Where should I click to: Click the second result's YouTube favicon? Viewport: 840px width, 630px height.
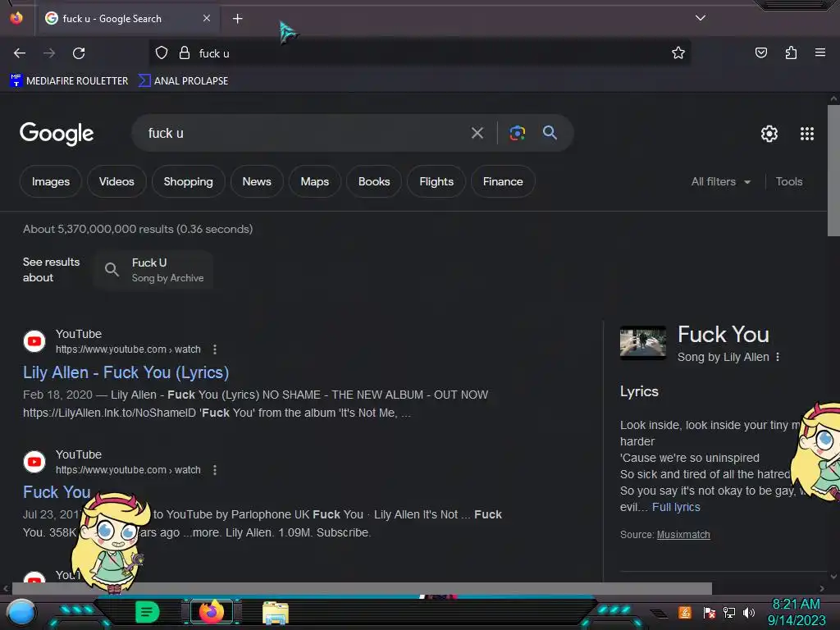34,462
